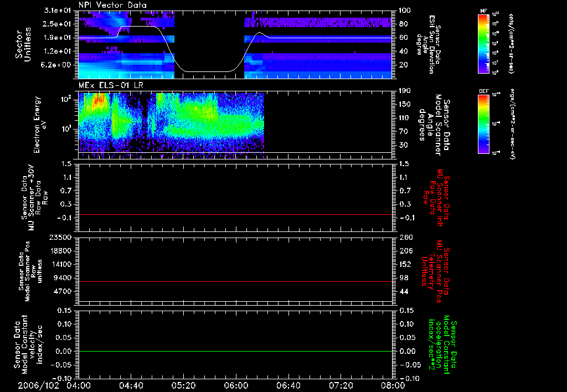Click the Electron Energy eV axis label
The width and height of the screenshot is (567, 392).
pos(40,125)
